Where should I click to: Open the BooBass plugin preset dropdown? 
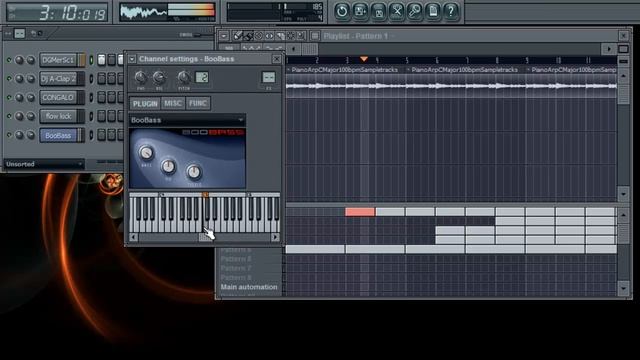pos(187,120)
